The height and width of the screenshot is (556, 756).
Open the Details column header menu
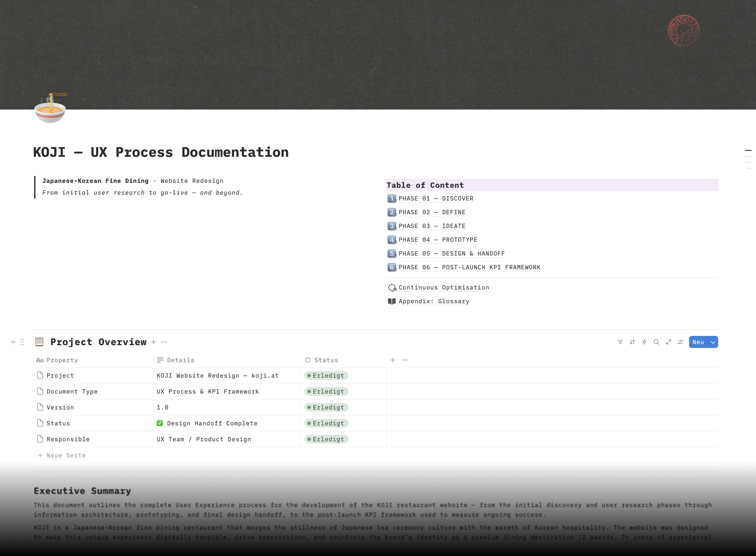click(180, 360)
